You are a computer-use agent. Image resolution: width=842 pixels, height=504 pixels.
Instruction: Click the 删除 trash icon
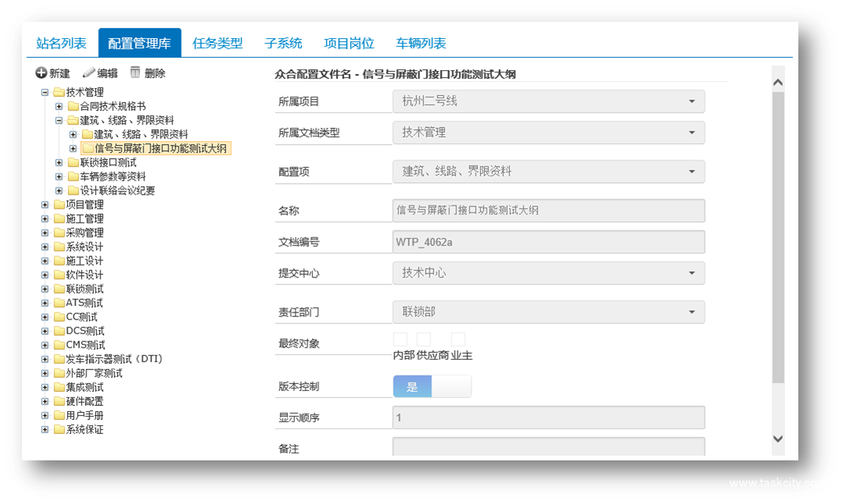pyautogui.click(x=136, y=72)
